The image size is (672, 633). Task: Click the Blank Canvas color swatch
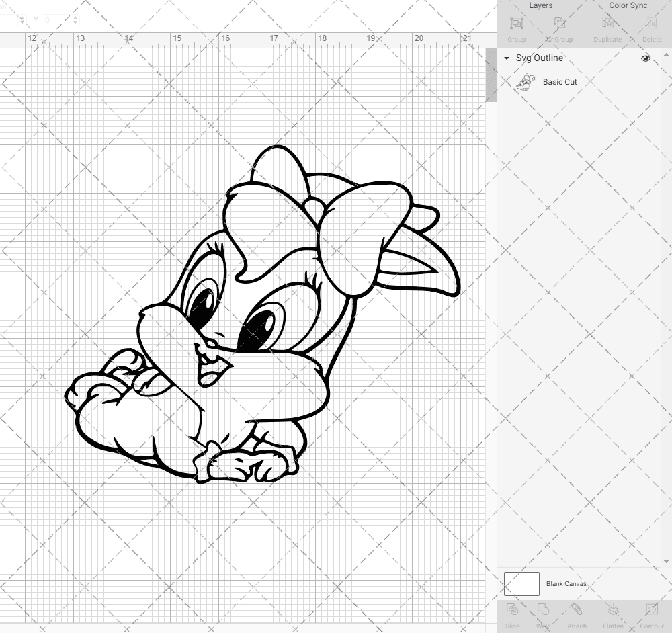(521, 584)
